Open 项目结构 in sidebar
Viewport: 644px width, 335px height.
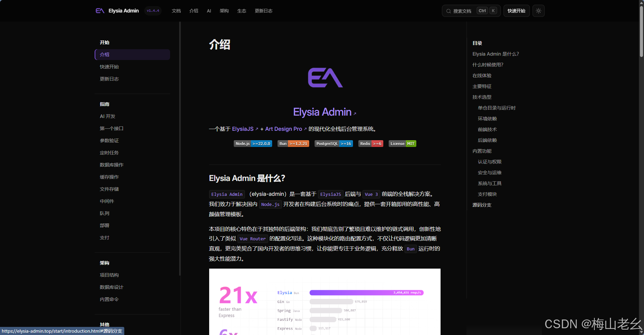pyautogui.click(x=109, y=275)
